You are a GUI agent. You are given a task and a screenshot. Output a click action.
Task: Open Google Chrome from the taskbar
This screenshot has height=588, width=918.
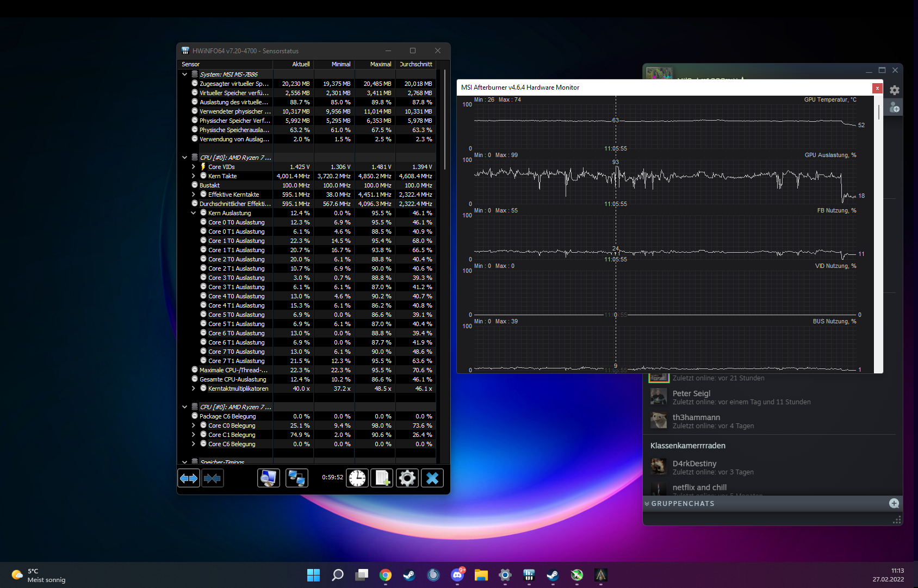coord(386,575)
